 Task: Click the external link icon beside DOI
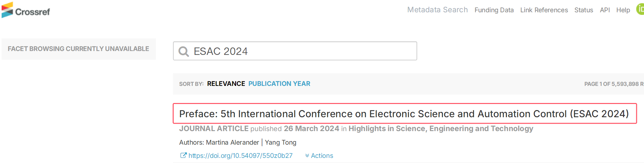183,155
